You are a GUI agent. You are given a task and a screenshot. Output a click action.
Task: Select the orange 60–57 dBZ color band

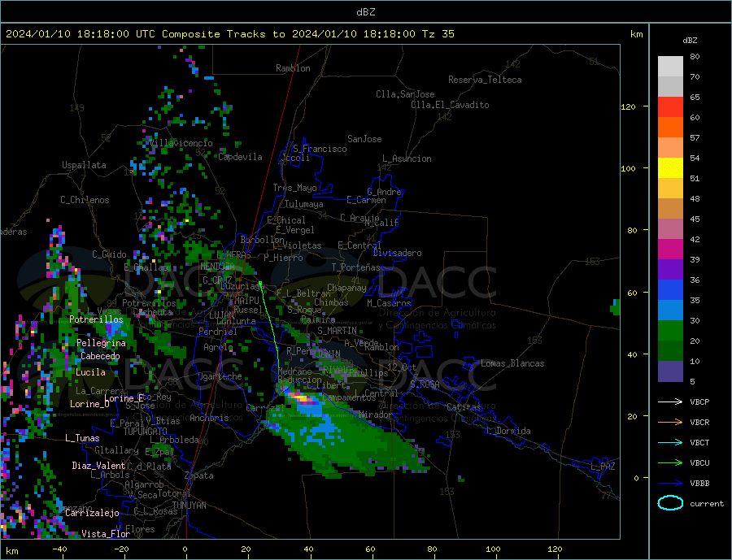[670, 128]
